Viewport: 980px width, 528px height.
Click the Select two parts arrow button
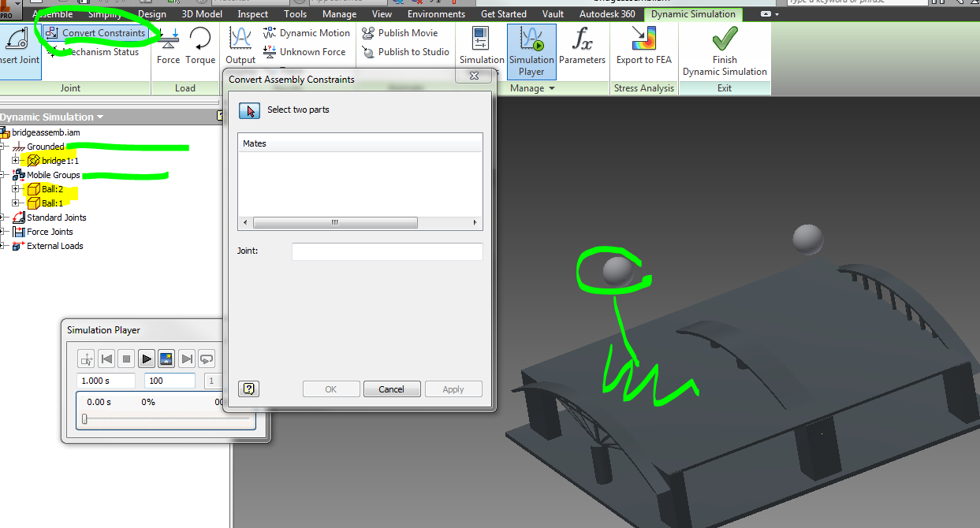[x=249, y=110]
